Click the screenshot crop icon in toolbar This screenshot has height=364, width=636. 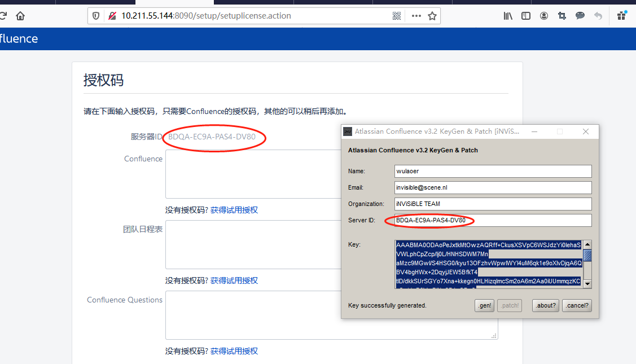(562, 16)
